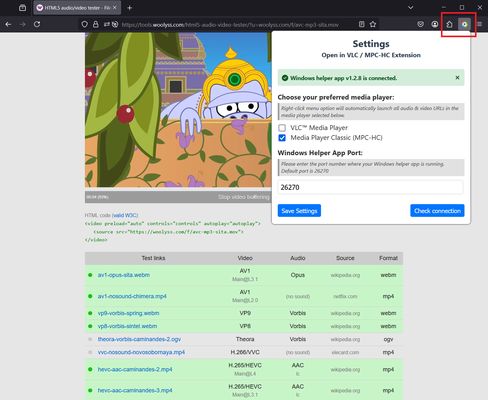Click the VP9 codec cell
This screenshot has width=488, height=400.
[245, 313]
